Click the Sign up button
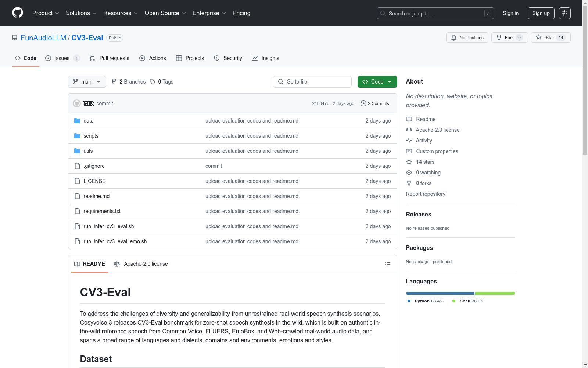This screenshot has height=368, width=588. point(541,13)
